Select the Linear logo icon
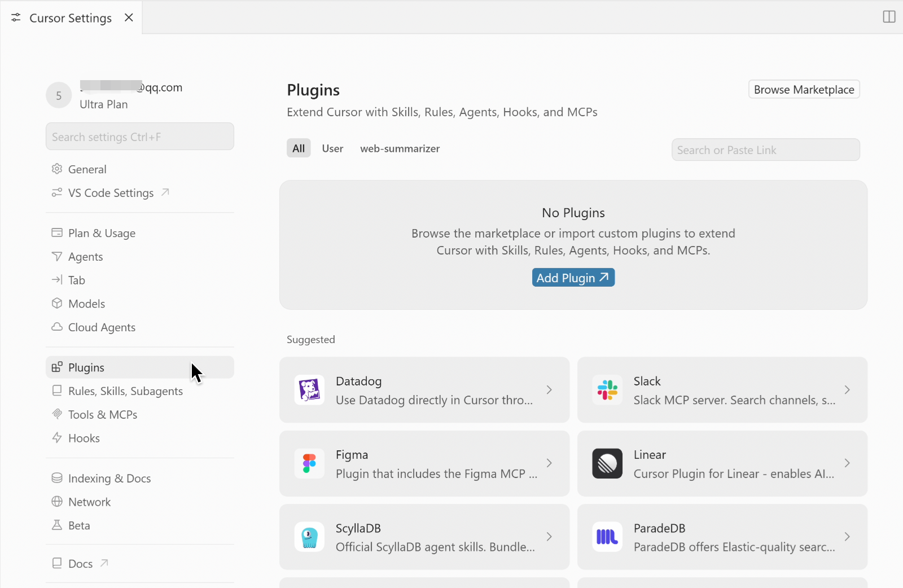The image size is (903, 588). [607, 463]
